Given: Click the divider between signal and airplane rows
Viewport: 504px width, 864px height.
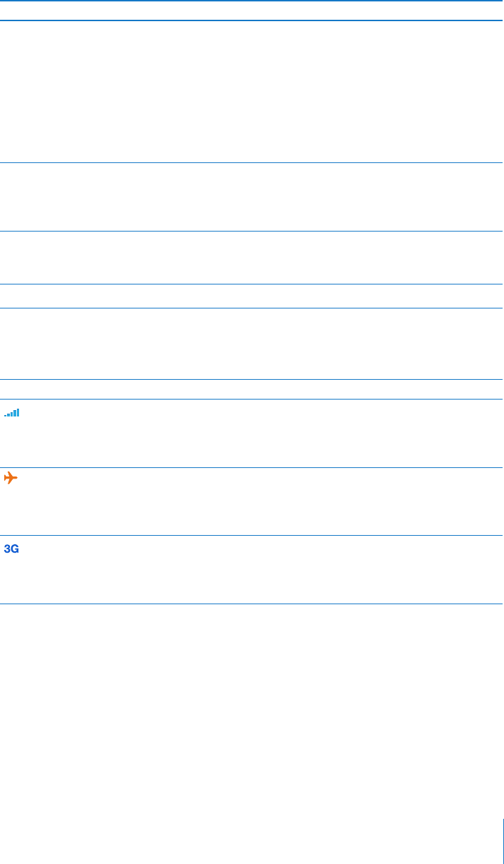Looking at the screenshot, I should 251,467.
